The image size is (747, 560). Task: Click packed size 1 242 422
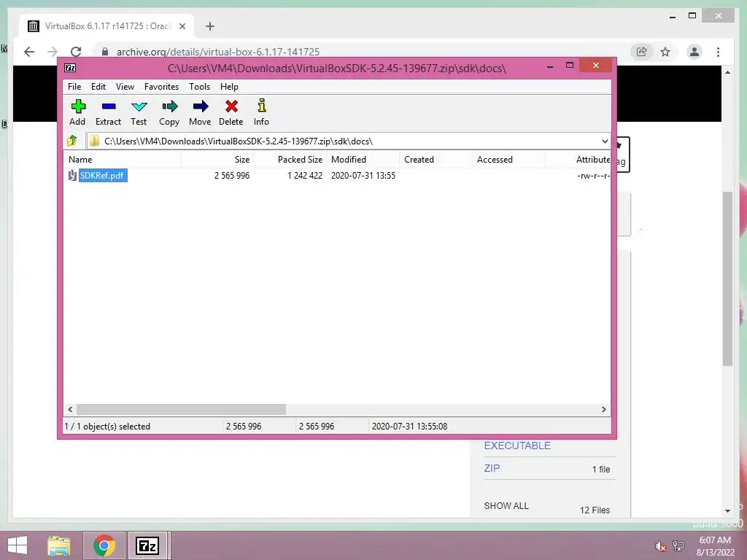(x=305, y=175)
